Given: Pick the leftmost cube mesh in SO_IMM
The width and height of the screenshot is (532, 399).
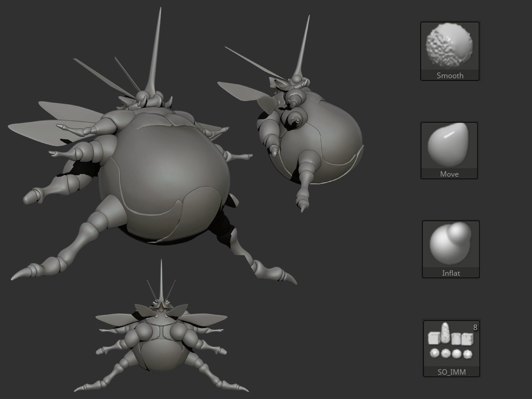Looking at the screenshot, I should point(433,338).
